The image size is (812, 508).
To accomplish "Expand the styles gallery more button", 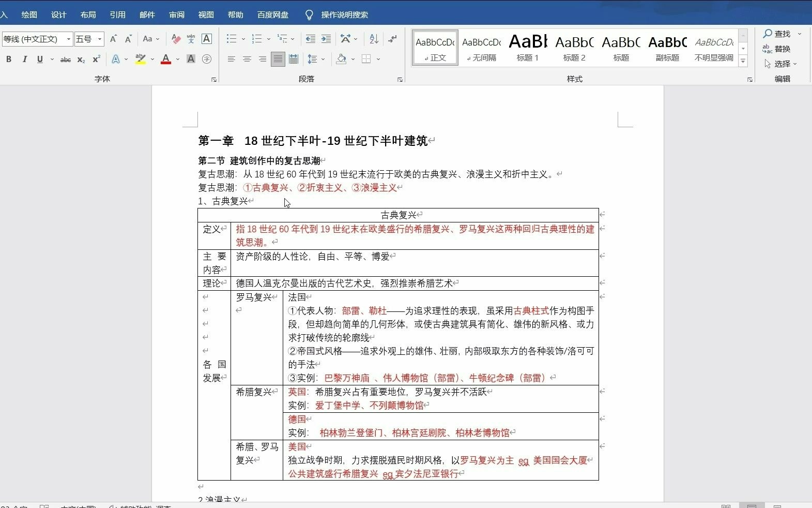I will point(743,61).
